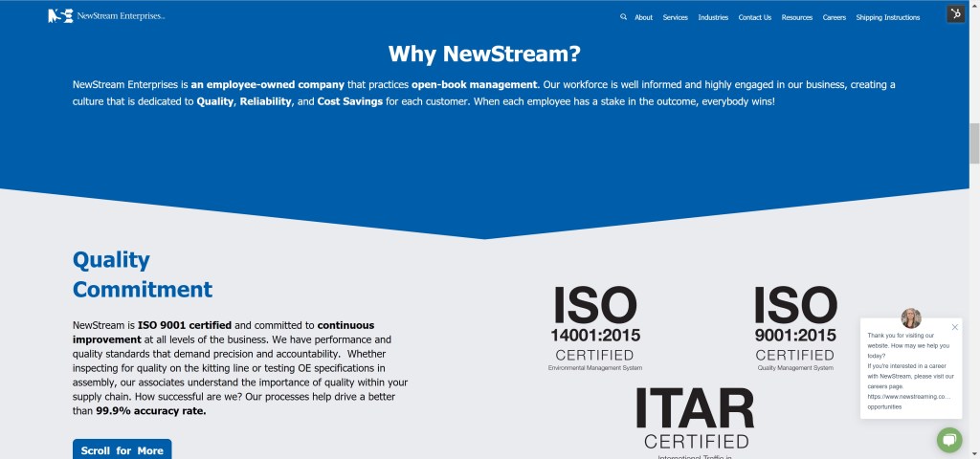Follow the newstreaming.com careers link in chat
The image size is (980, 459).
point(908,396)
